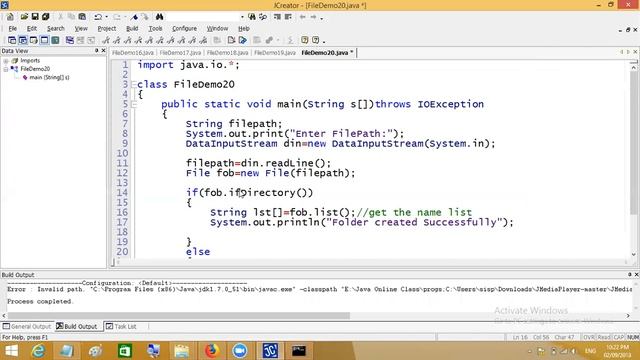Open the Window menu
This screenshot has width=640, height=360.
[x=217, y=29]
